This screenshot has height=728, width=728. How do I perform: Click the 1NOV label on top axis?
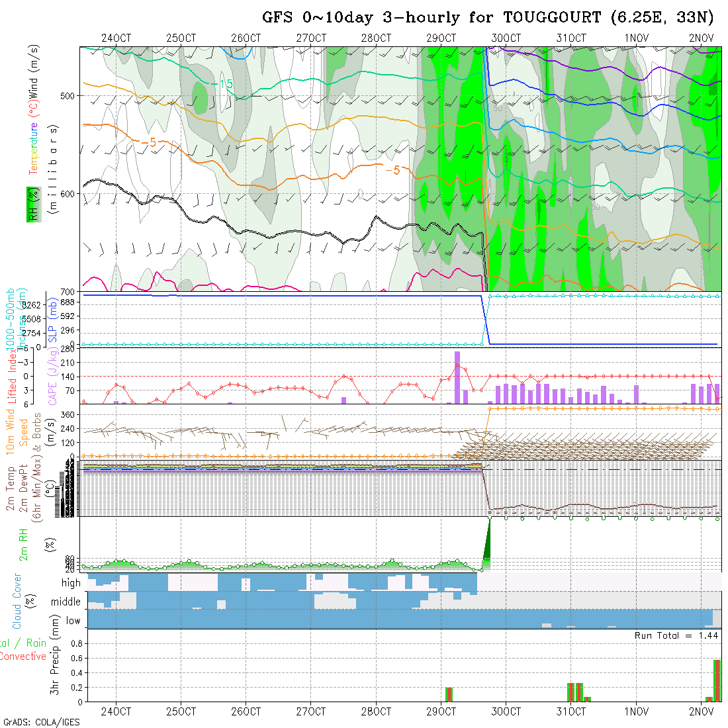point(636,38)
